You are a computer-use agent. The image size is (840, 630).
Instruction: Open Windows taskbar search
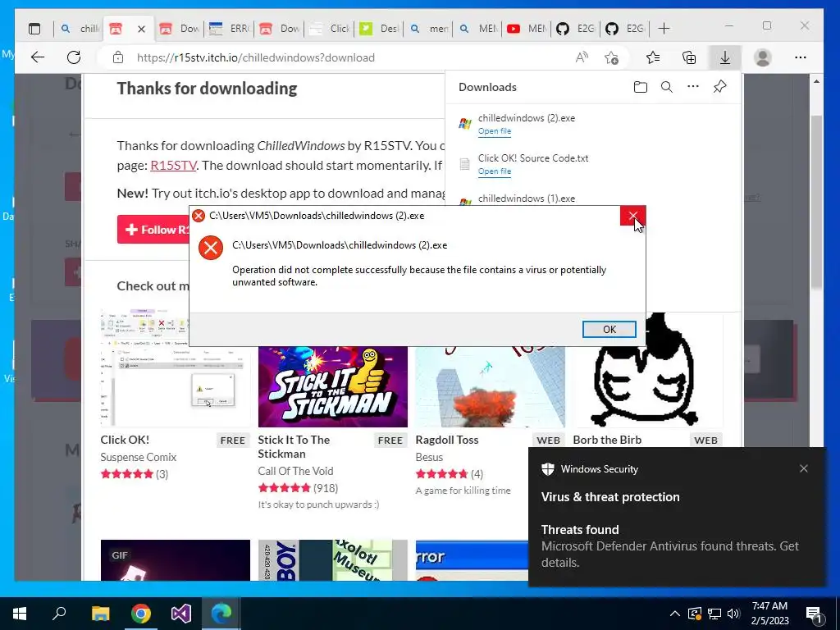(x=59, y=614)
